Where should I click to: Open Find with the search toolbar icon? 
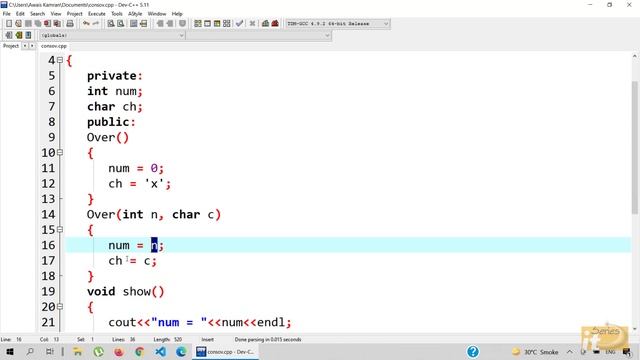coord(111,24)
